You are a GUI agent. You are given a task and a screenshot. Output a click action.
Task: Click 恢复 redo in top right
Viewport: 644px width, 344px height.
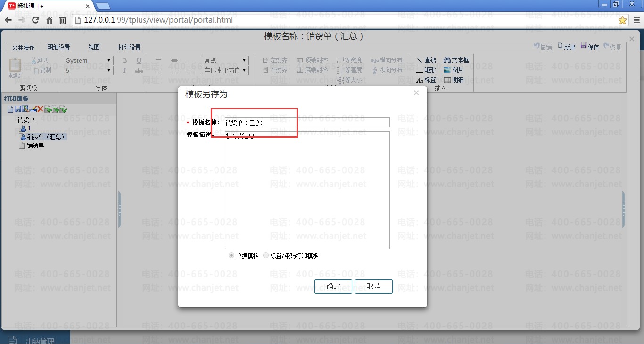(x=613, y=47)
